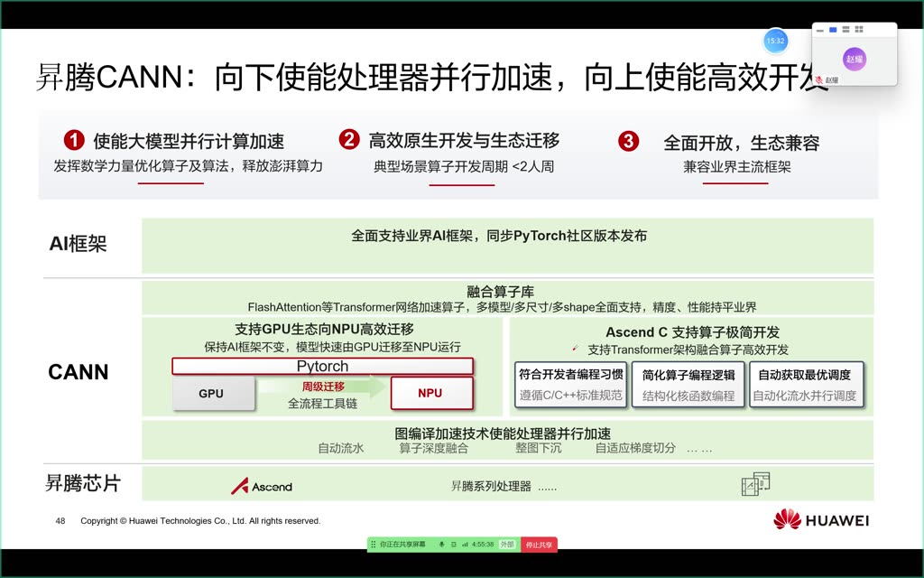
Task: Click the slide page number 48
Action: pos(60,521)
